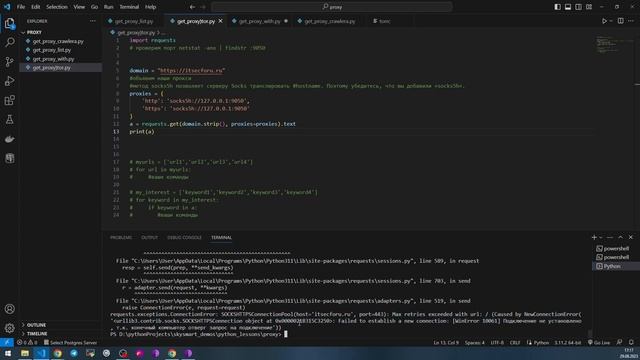
Task: Toggle the bottom panel visibility
Action: 568,7
